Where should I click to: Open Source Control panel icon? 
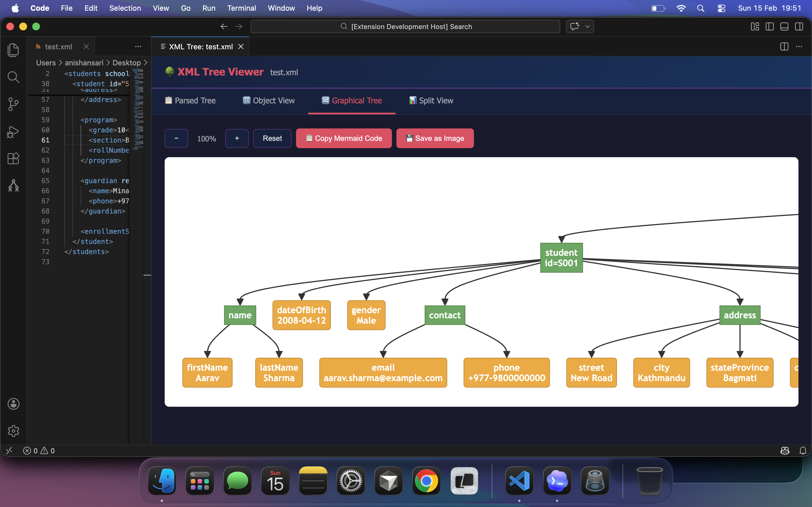(x=13, y=104)
